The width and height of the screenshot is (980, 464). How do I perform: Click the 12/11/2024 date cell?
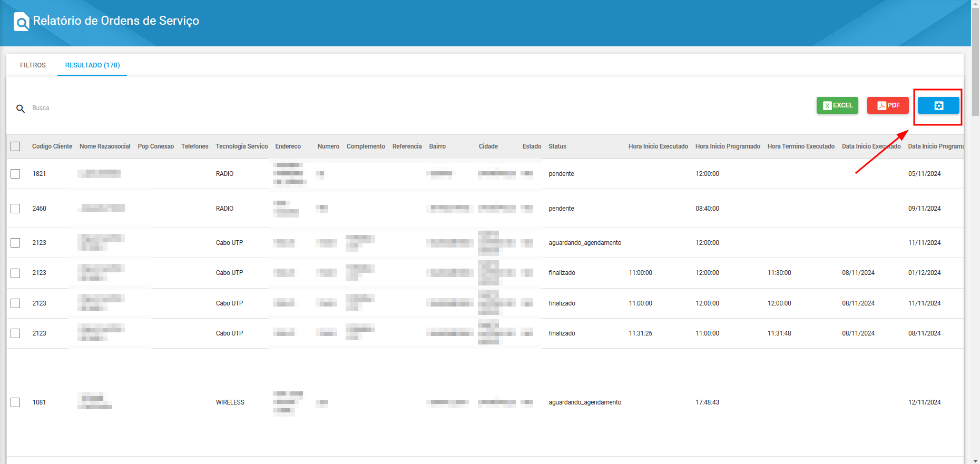coord(925,402)
